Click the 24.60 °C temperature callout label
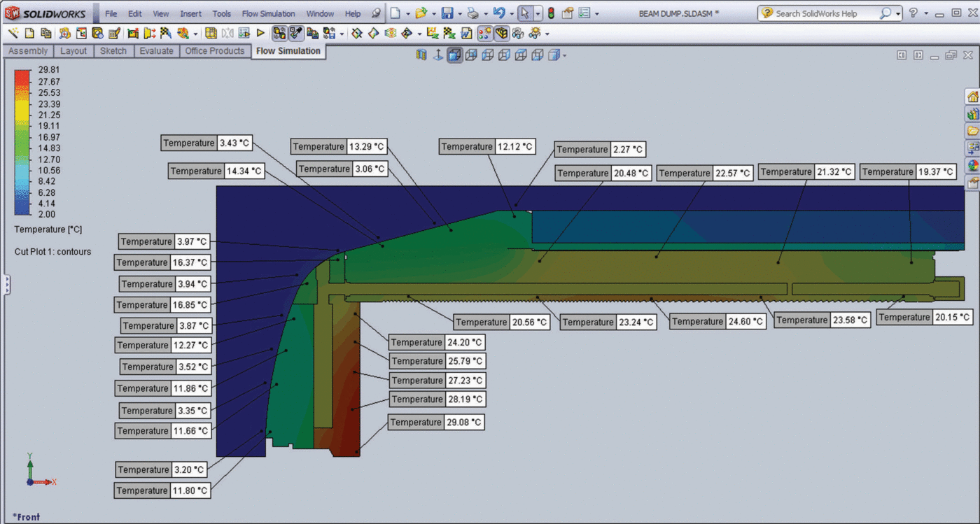 click(717, 321)
